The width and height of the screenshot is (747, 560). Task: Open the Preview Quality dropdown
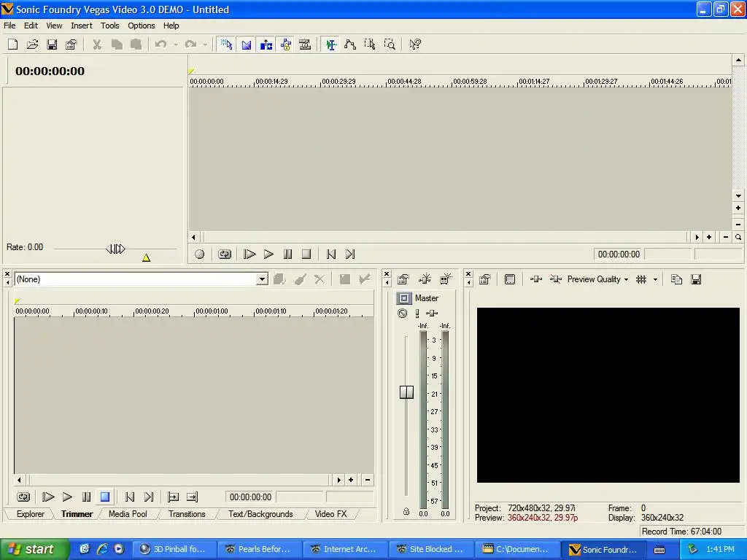coord(598,279)
